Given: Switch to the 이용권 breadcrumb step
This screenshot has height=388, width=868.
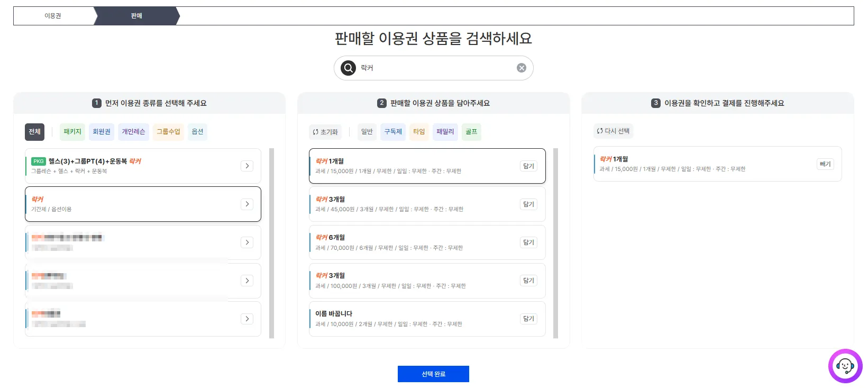Looking at the screenshot, I should coord(53,16).
